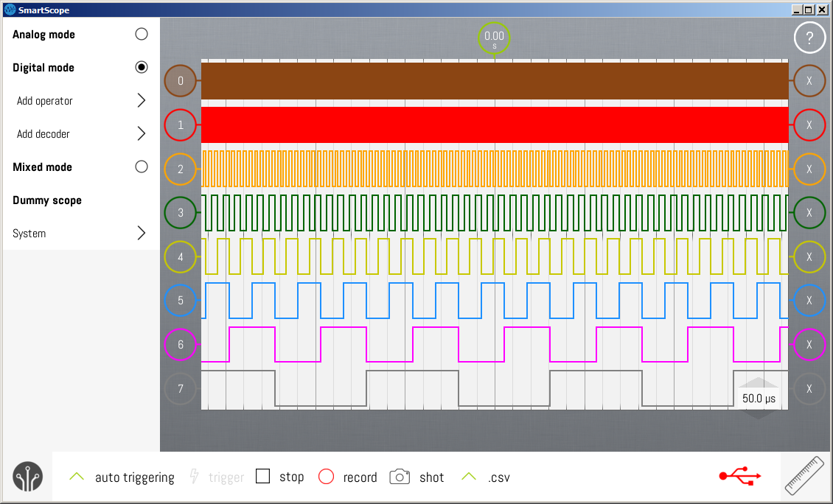Expand the Add operator submenu arrow
Screen dimensions: 833x504
142,100
